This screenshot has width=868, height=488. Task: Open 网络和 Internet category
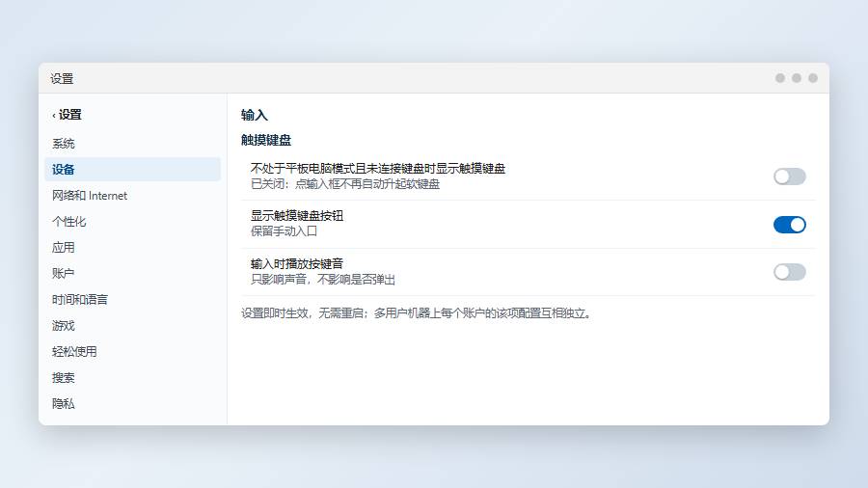133,196
